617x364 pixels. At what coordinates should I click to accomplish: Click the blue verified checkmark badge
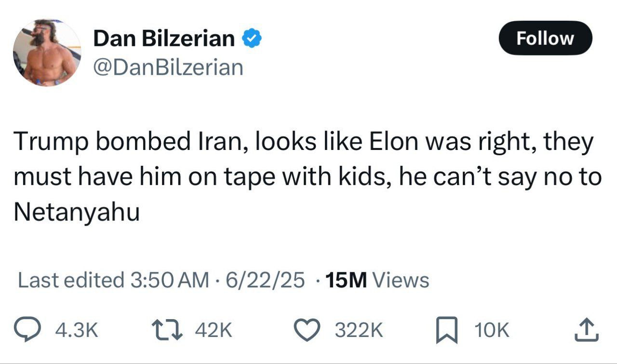coord(252,38)
